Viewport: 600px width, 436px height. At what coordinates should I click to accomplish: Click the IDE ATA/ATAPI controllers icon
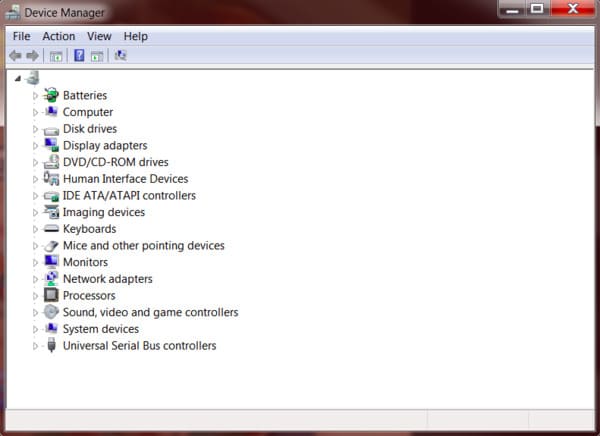click(51, 196)
